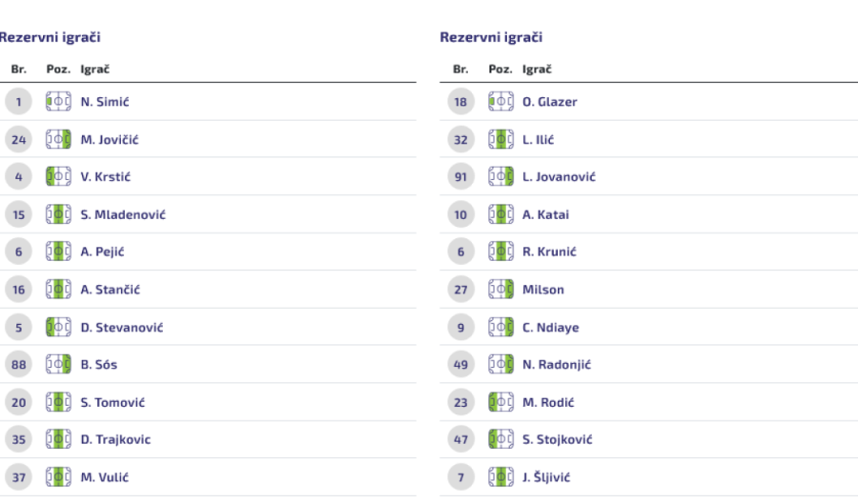Screen dimensions: 858x504
Task: Click position icon beside A. Katai
Action: 501,214
